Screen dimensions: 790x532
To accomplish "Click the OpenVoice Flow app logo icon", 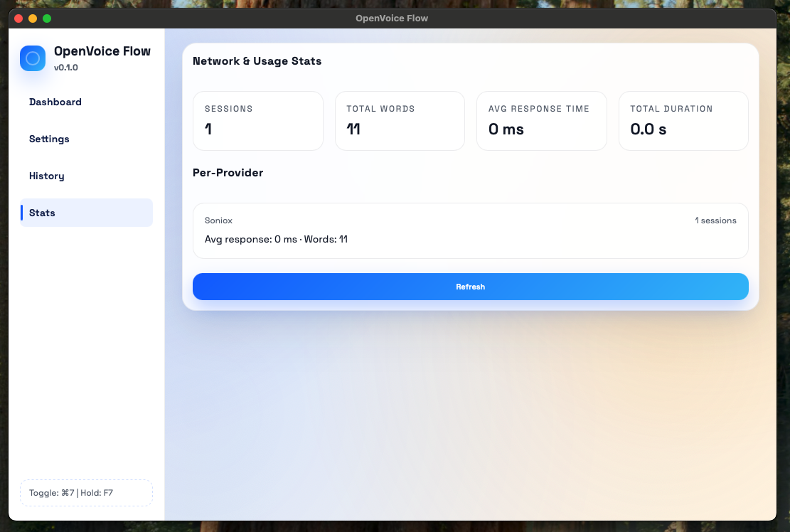I will click(33, 58).
